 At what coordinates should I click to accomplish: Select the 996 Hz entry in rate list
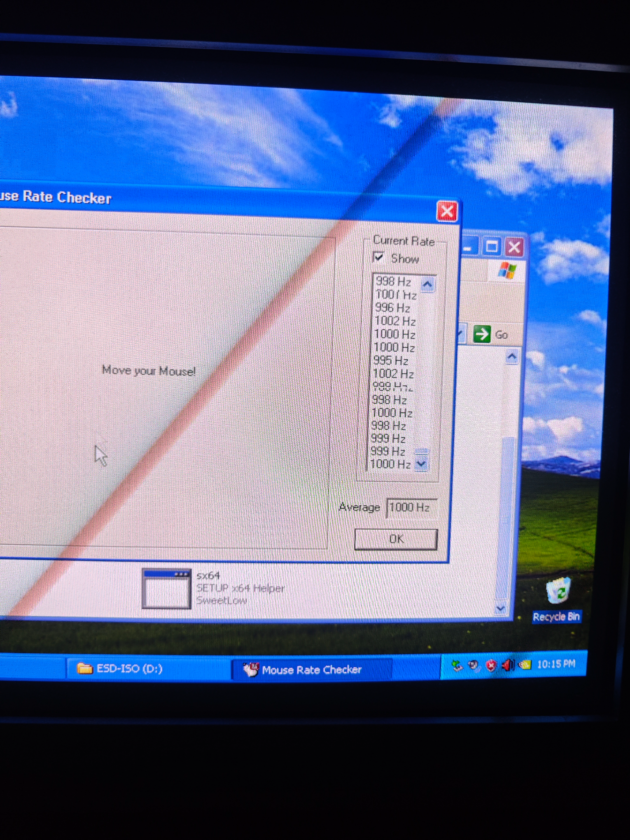pyautogui.click(x=393, y=308)
